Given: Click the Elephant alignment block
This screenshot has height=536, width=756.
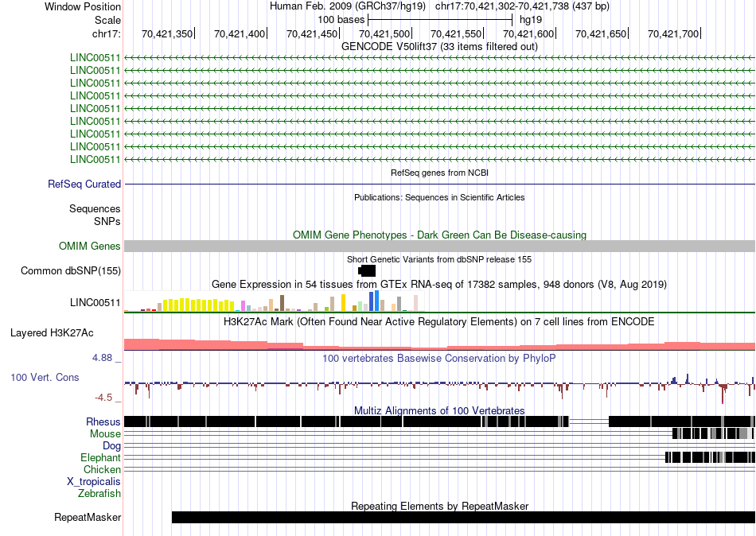Looking at the screenshot, I should point(710,457).
